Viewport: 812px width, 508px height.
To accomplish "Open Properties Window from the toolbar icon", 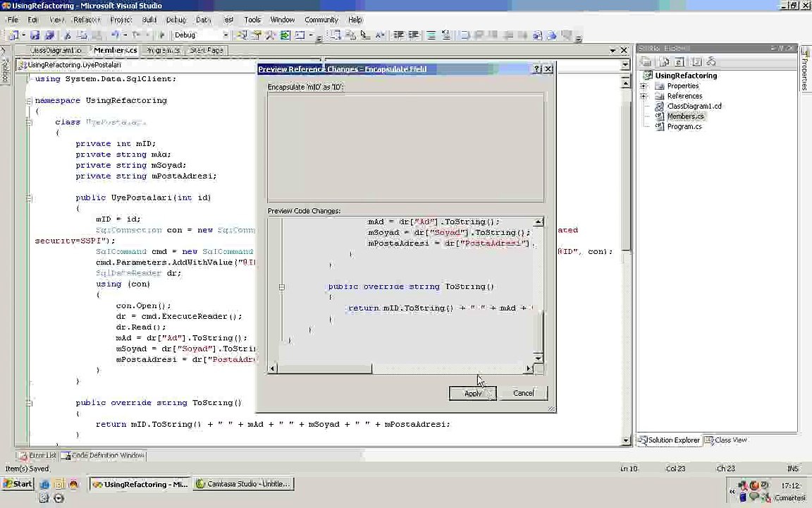I will (x=256, y=35).
